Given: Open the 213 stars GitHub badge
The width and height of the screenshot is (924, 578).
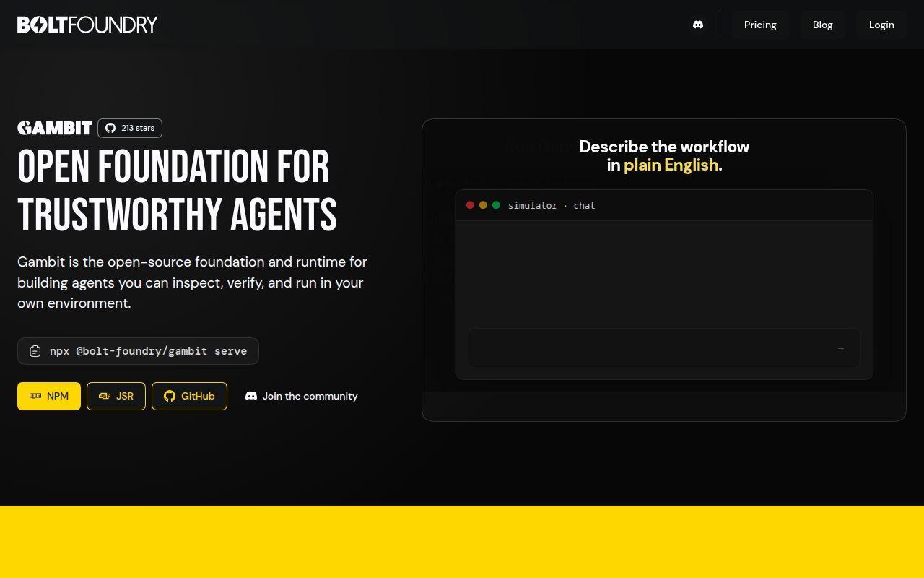Looking at the screenshot, I should [130, 128].
